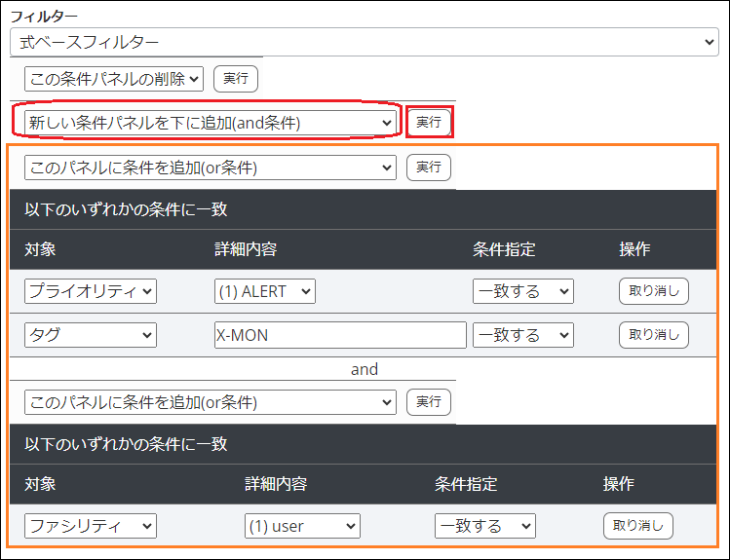730x560 pixels.
Task: Open the タグ target dropdown
Action: [x=91, y=335]
